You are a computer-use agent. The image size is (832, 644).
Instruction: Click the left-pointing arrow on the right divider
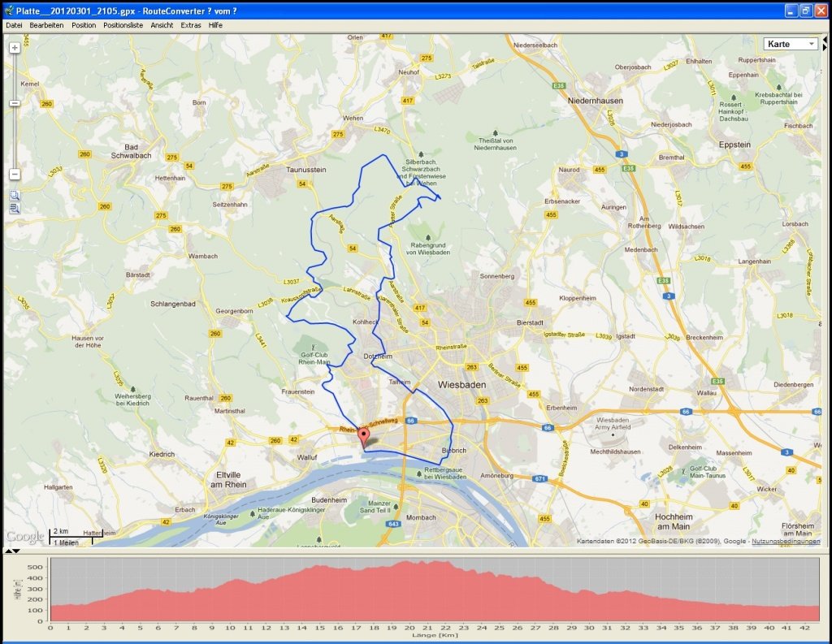tap(824, 40)
